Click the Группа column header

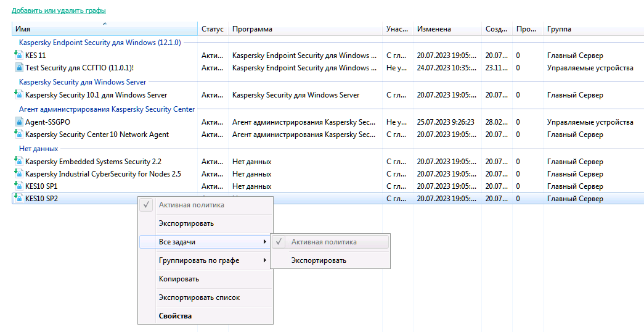tap(559, 29)
